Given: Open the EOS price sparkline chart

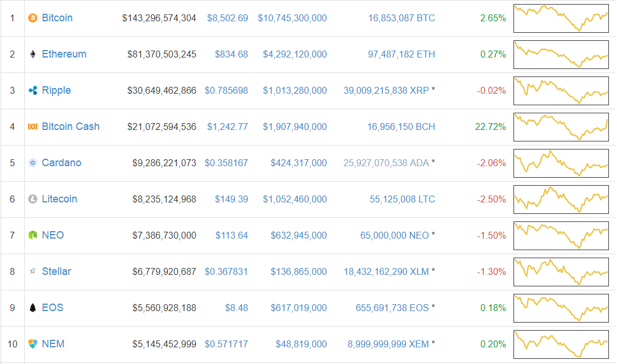Looking at the screenshot, I should (x=561, y=308).
